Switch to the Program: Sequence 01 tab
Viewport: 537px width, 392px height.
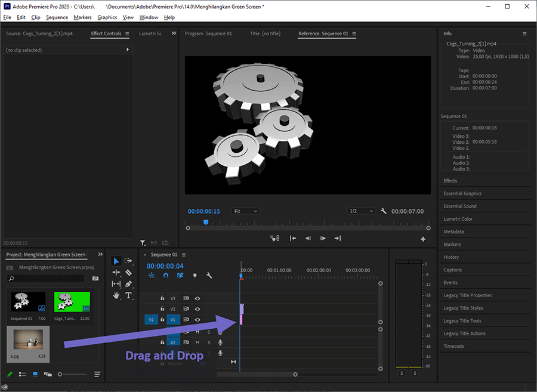(208, 33)
